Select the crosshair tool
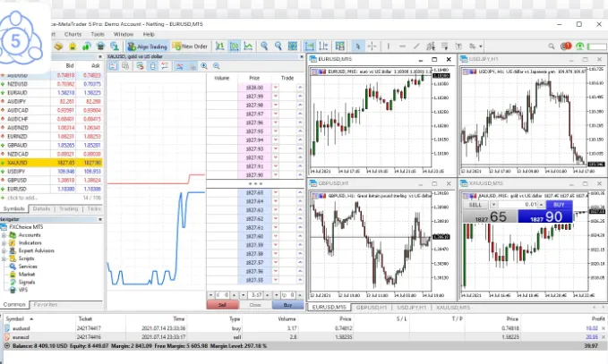This screenshot has width=608, height=364. [x=372, y=47]
